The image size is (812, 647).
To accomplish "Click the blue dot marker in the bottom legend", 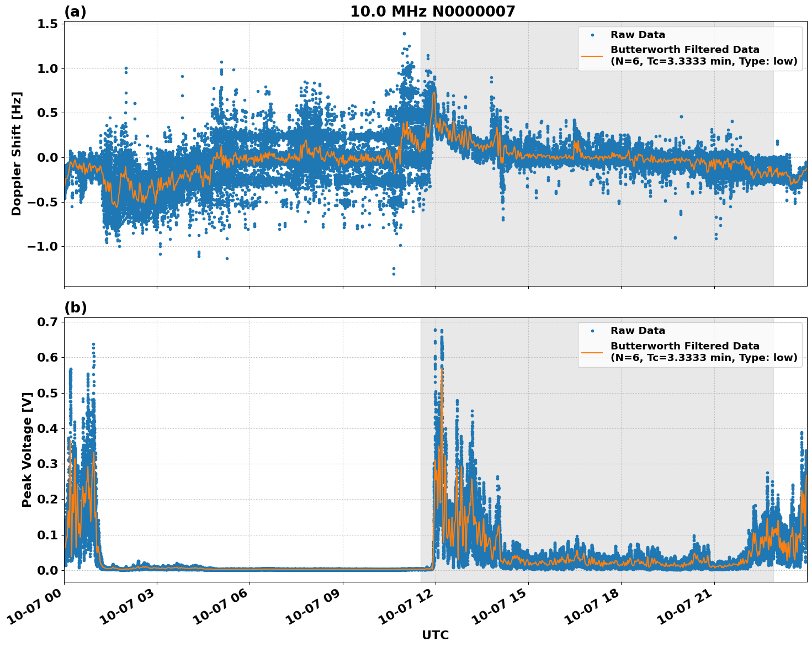I will pos(592,330).
